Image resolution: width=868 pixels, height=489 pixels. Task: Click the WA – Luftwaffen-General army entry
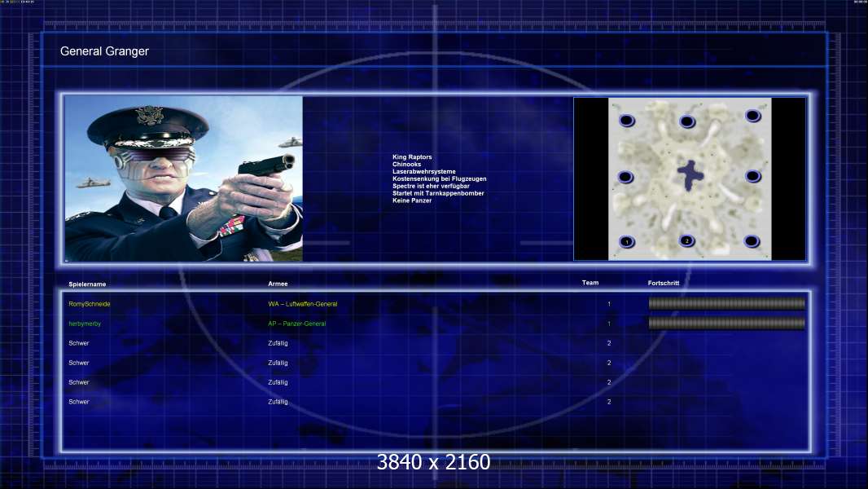tap(302, 304)
